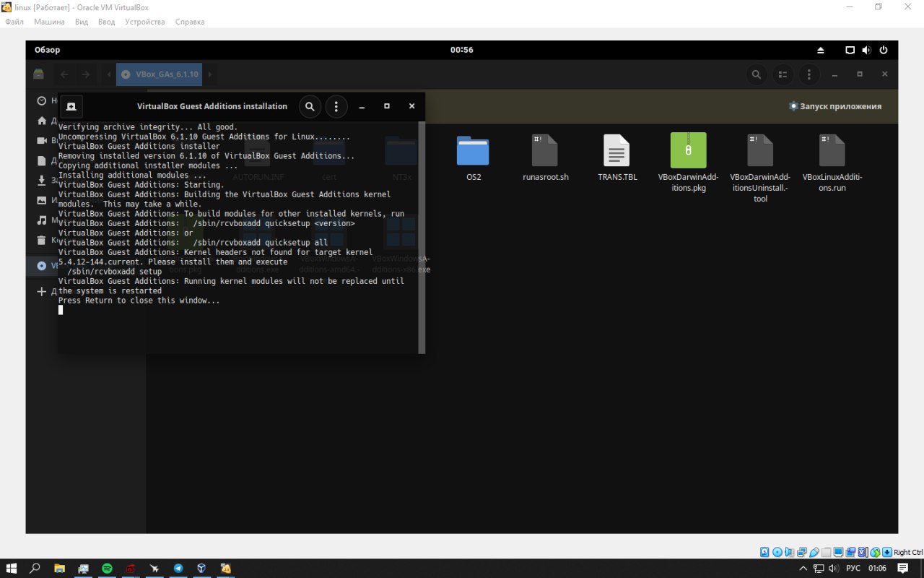
Task: Open new tab in the terminal window
Action: click(71, 106)
